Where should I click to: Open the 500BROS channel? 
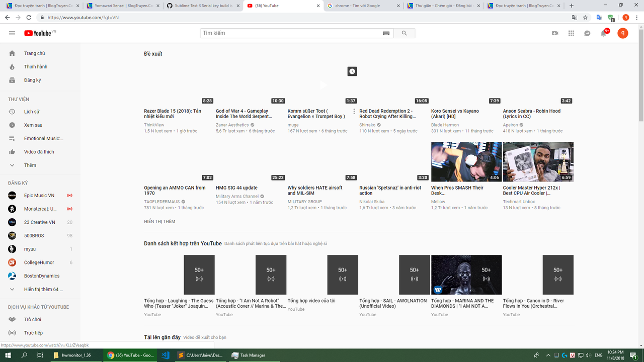pyautogui.click(x=40, y=236)
